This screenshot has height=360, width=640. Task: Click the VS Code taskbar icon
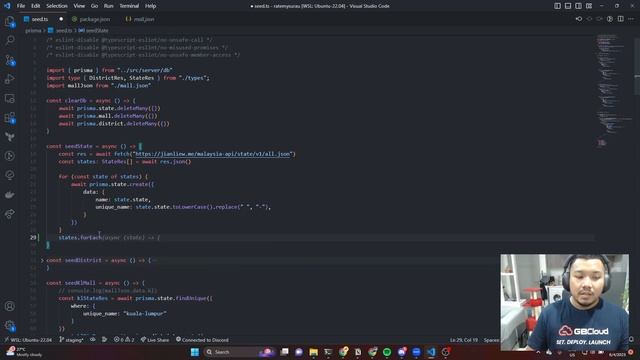coord(431,352)
